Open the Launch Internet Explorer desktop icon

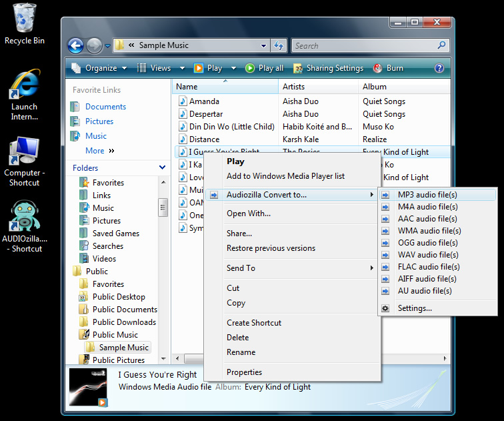pos(25,85)
